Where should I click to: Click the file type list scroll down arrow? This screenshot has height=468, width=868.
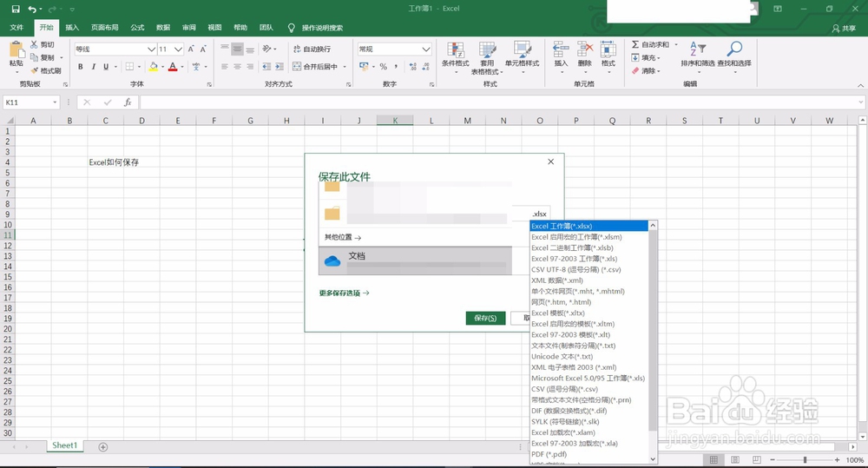coord(653,459)
